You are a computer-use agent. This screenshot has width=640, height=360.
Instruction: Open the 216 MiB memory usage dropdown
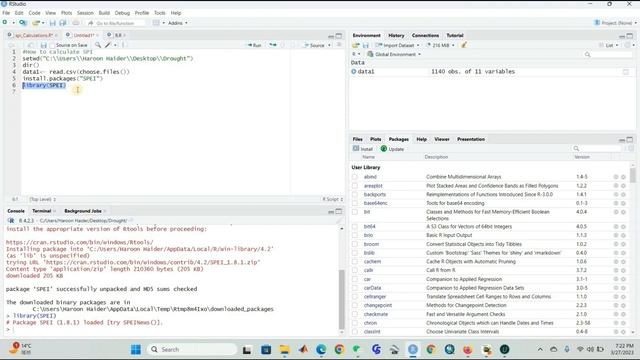(x=440, y=45)
